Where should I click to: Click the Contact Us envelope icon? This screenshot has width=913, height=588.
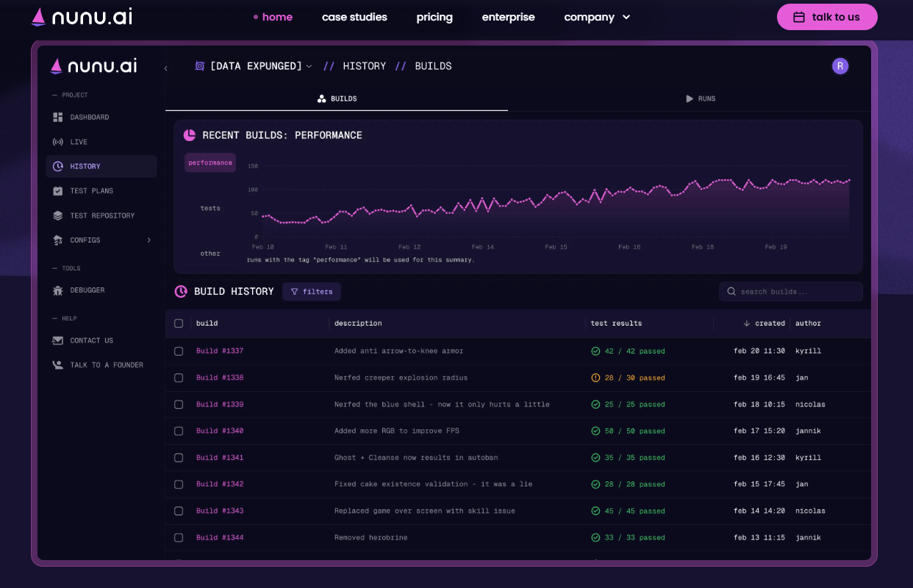click(x=58, y=340)
